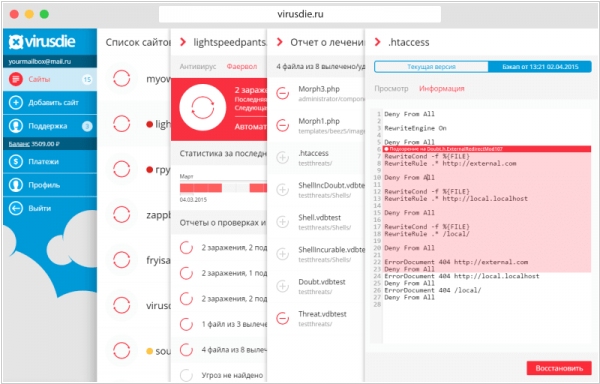Click code line 'ErrorDocument 404 /local/'
The height and width of the screenshot is (384, 600).
point(432,290)
